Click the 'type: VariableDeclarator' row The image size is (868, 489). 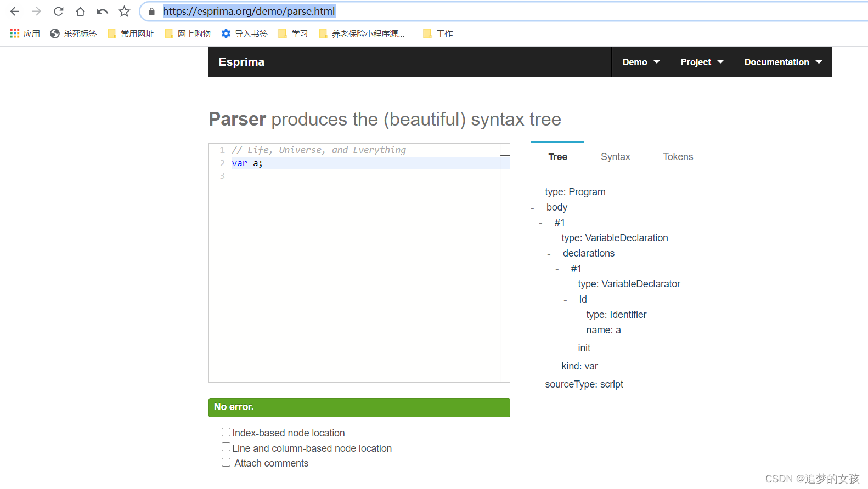629,284
